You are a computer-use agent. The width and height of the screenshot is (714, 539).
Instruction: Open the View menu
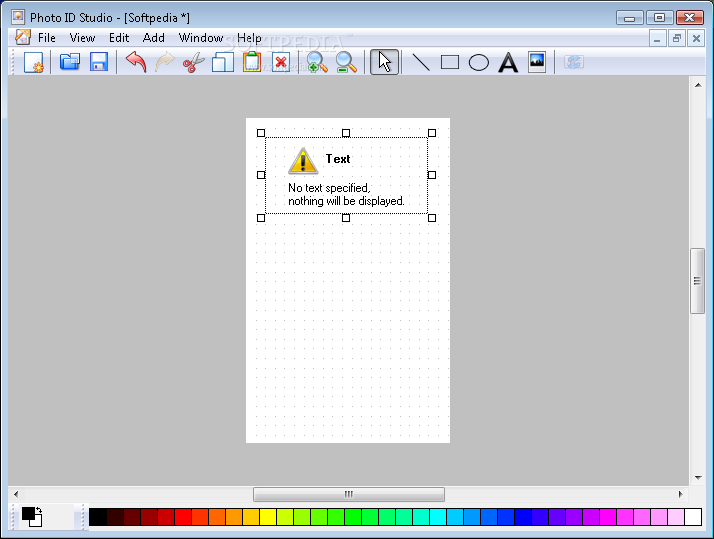pyautogui.click(x=82, y=38)
